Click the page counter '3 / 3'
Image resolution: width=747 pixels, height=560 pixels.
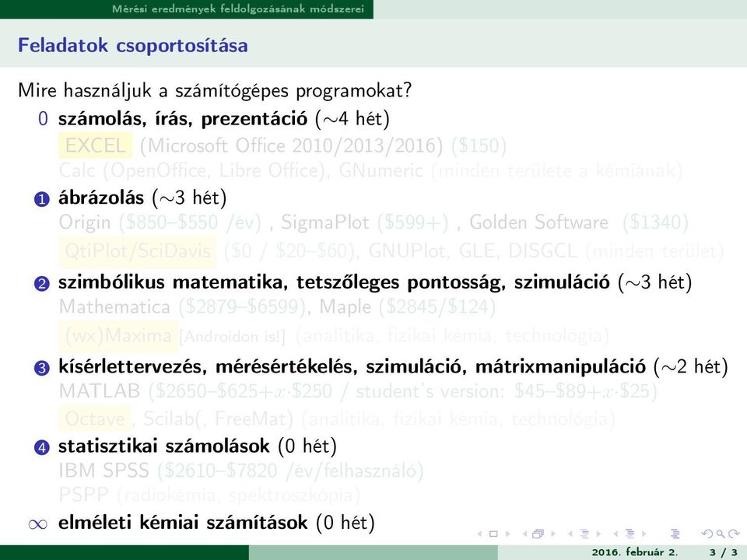723,552
